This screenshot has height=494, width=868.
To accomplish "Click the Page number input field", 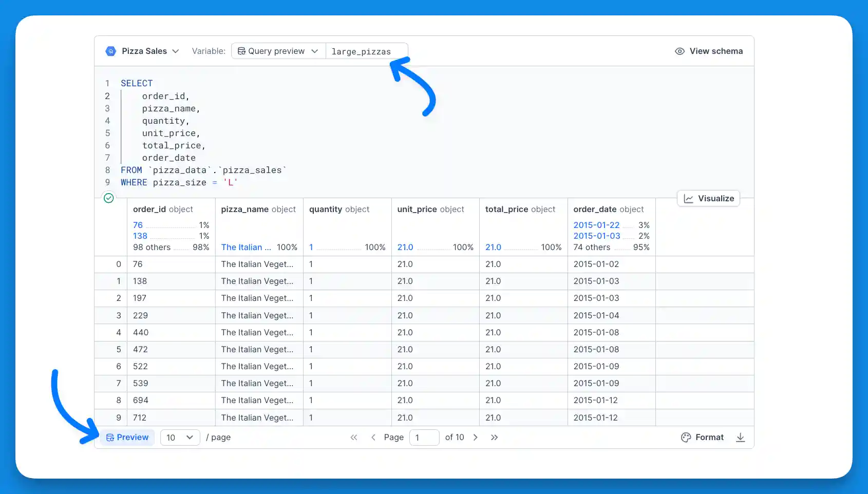I will (424, 437).
